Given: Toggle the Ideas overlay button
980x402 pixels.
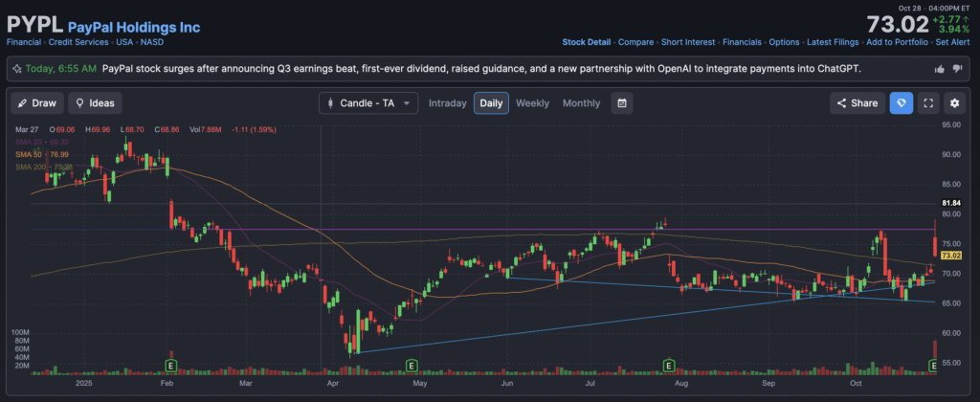Looking at the screenshot, I should click(x=95, y=103).
